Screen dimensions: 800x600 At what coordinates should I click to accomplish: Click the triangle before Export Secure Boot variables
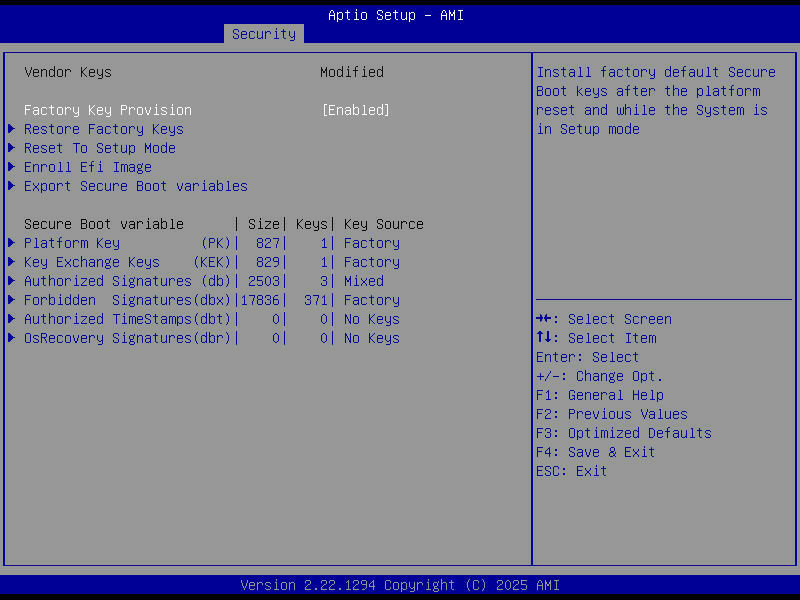pyautogui.click(x=11, y=185)
